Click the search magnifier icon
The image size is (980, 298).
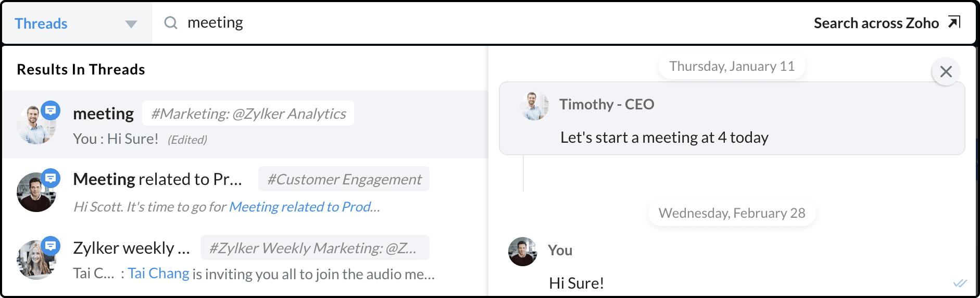coord(171,22)
